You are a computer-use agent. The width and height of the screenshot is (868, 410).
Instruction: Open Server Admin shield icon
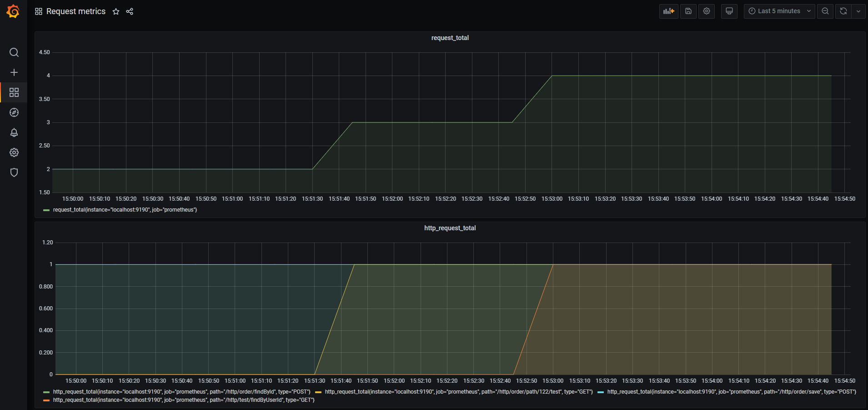pyautogui.click(x=14, y=172)
